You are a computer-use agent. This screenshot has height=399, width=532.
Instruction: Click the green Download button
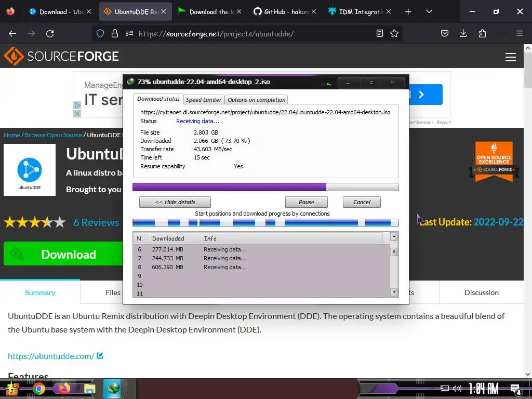(63, 254)
